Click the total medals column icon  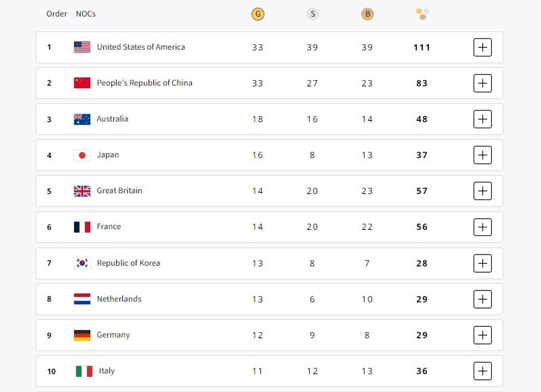422,14
